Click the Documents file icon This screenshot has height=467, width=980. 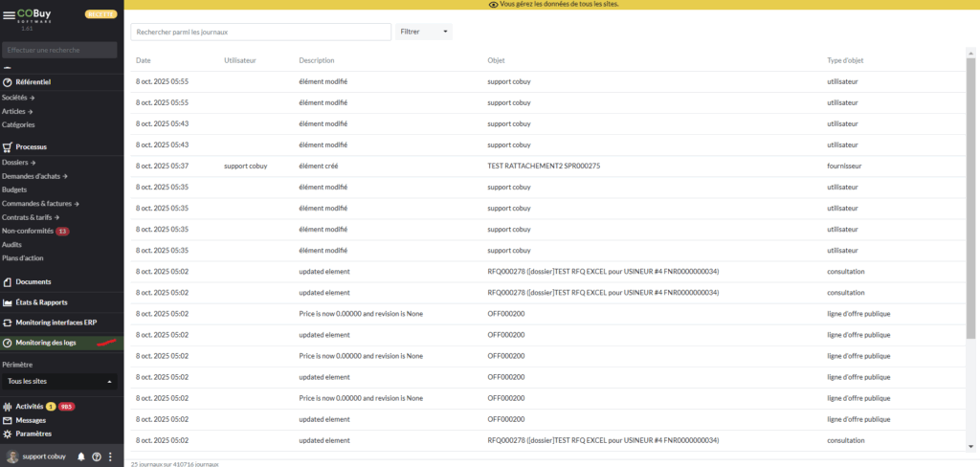[8, 281]
